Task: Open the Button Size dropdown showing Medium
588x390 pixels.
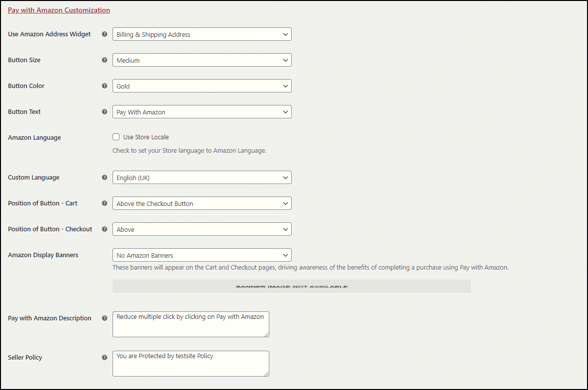Action: (x=202, y=60)
